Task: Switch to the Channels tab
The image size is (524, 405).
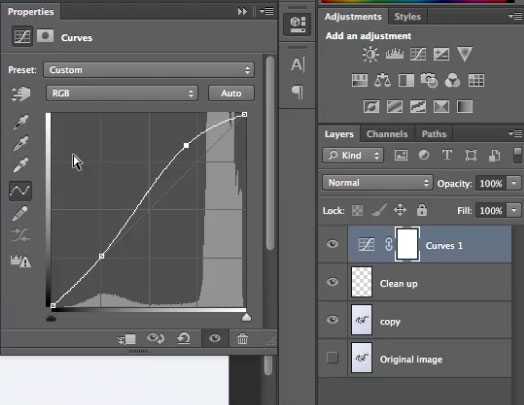Action: (x=387, y=134)
